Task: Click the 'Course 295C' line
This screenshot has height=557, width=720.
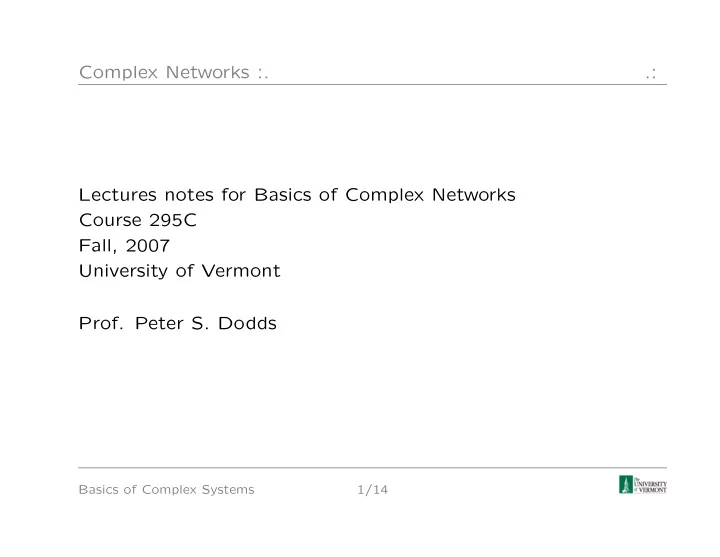Action: click(x=138, y=220)
